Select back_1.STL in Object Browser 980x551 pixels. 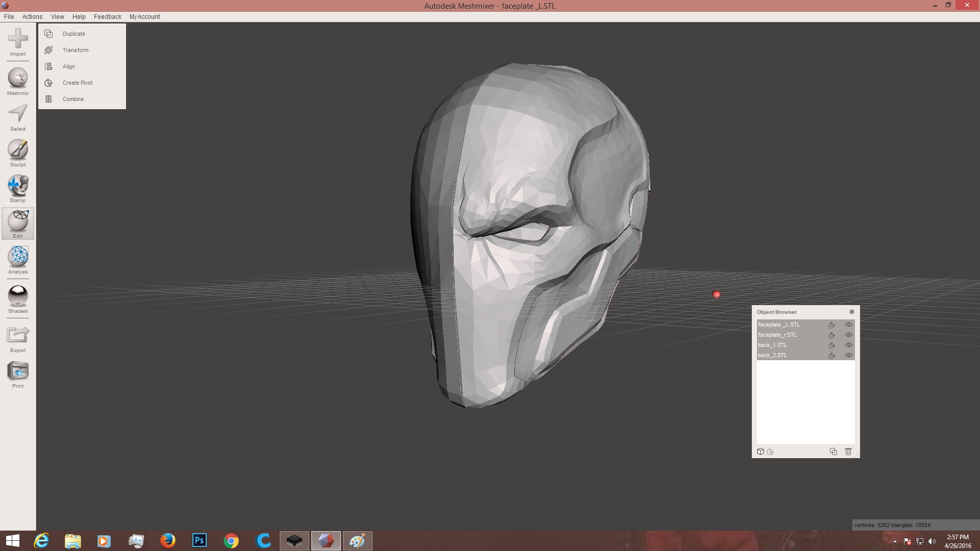(805, 345)
